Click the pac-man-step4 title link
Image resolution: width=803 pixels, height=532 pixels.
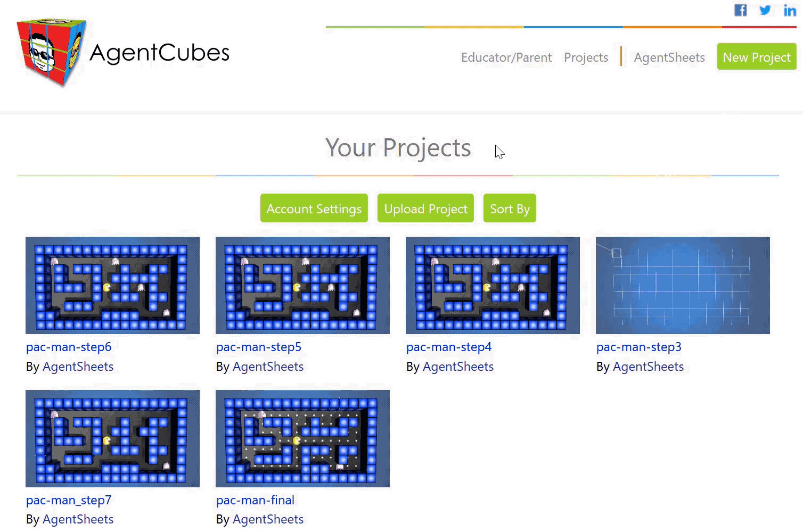click(x=449, y=347)
